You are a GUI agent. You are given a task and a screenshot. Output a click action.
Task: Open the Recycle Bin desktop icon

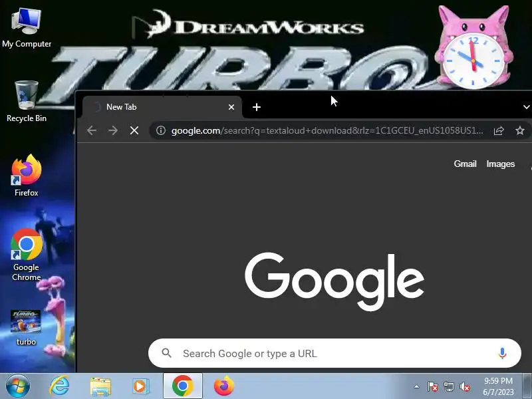pos(27,102)
